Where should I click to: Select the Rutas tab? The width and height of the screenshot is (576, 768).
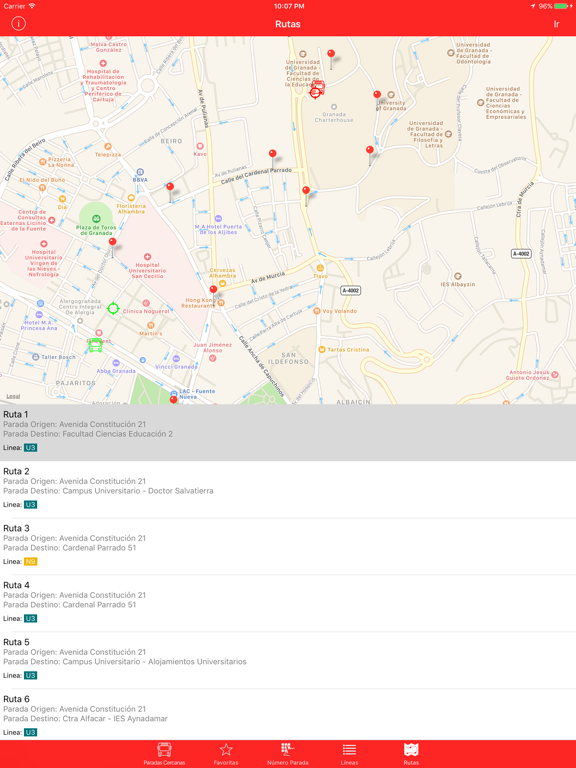coord(411,754)
